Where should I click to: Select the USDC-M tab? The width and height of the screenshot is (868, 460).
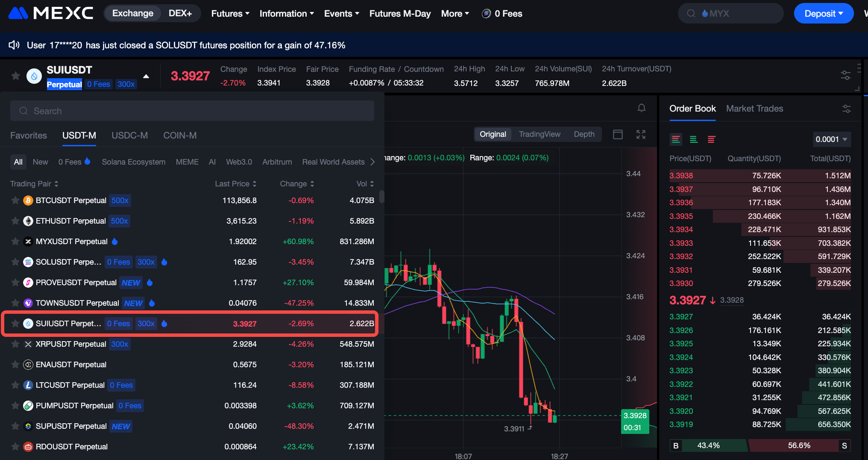tap(129, 136)
